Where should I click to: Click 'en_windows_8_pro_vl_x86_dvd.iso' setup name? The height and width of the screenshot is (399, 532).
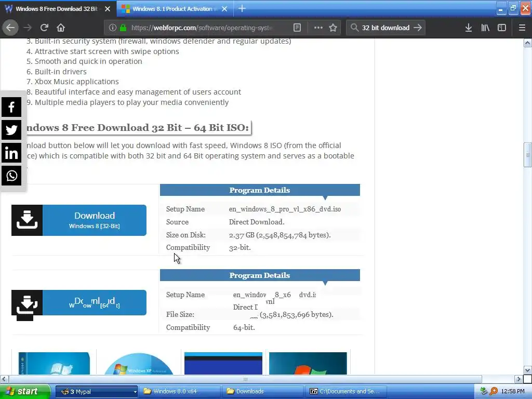click(285, 209)
